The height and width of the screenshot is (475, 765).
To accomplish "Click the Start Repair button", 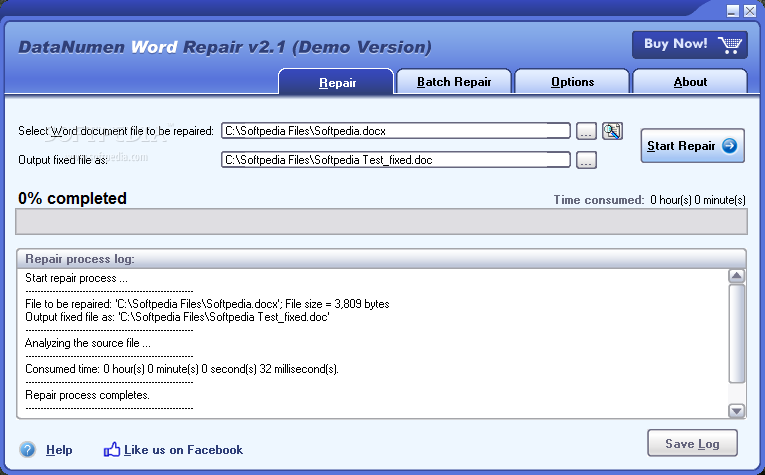I will coord(692,145).
